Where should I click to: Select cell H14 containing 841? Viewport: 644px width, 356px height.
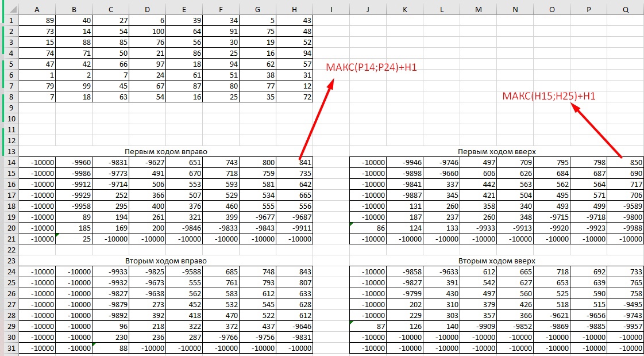pos(295,163)
